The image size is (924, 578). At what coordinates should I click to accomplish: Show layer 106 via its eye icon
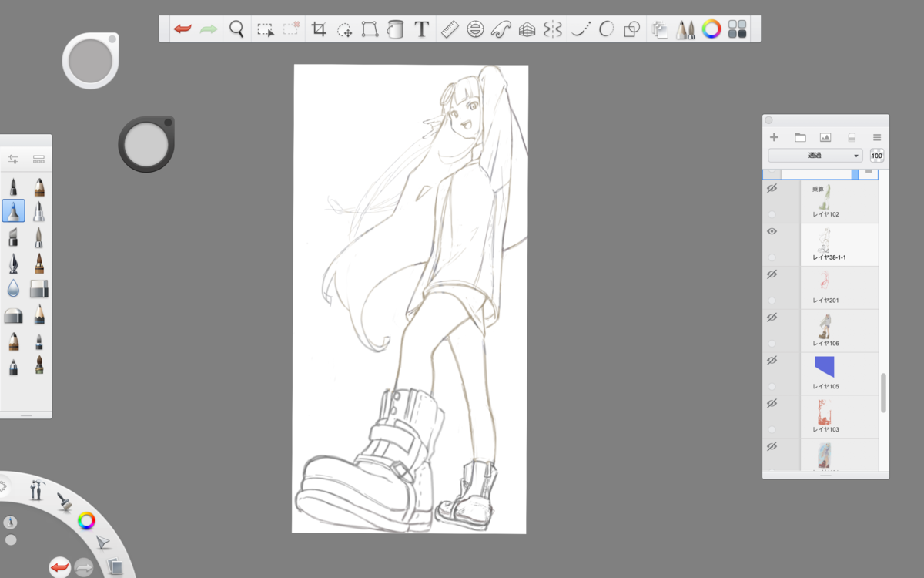772,318
